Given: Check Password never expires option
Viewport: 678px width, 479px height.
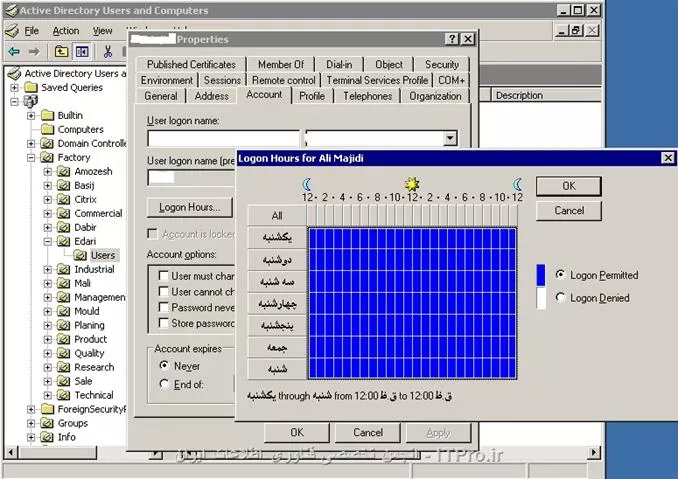Looking at the screenshot, I should (x=163, y=307).
